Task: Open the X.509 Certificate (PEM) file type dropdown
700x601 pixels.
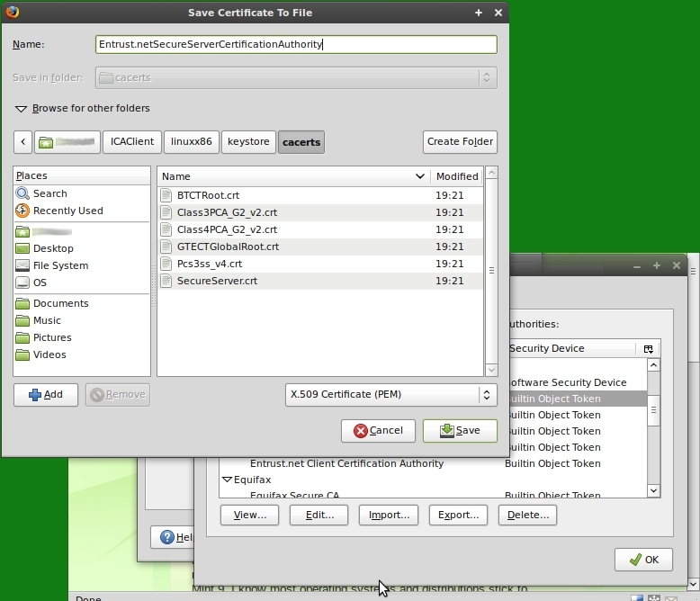Action: (x=390, y=394)
